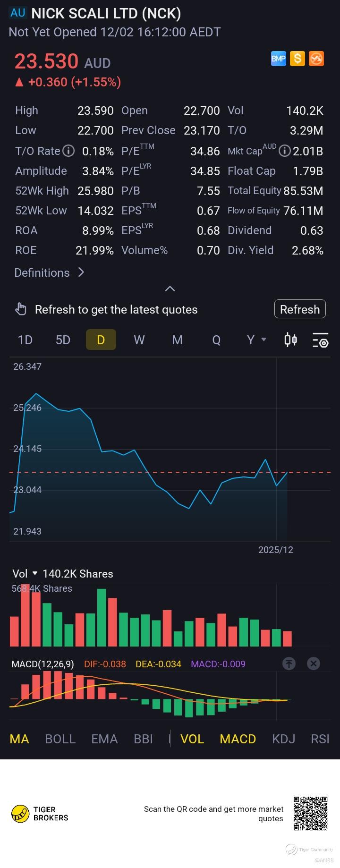Viewport: 340px width, 868px height.
Task: Click the orange dollar sign badge
Action: click(x=297, y=59)
